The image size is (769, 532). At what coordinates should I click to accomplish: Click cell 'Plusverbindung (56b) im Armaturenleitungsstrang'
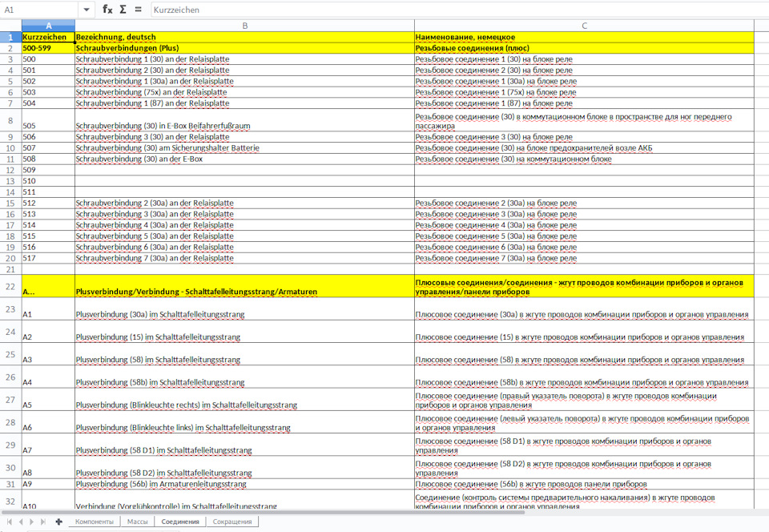[x=244, y=484]
